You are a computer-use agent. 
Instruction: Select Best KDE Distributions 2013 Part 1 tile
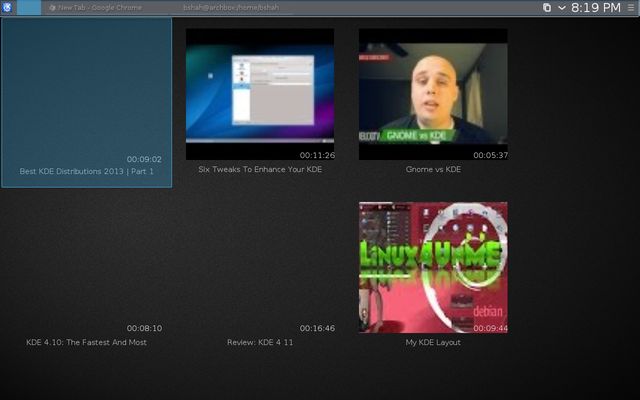click(x=87, y=103)
